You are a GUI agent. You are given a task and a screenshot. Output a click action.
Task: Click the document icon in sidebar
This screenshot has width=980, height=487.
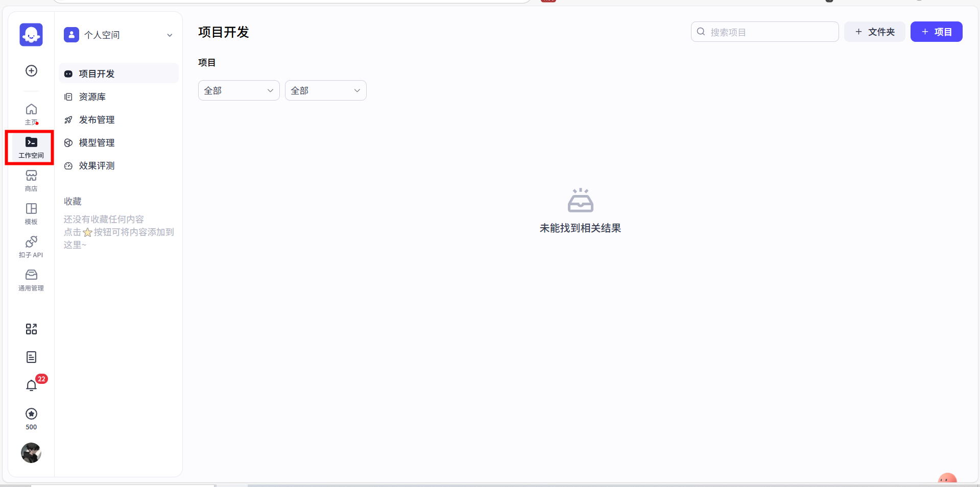pyautogui.click(x=31, y=357)
